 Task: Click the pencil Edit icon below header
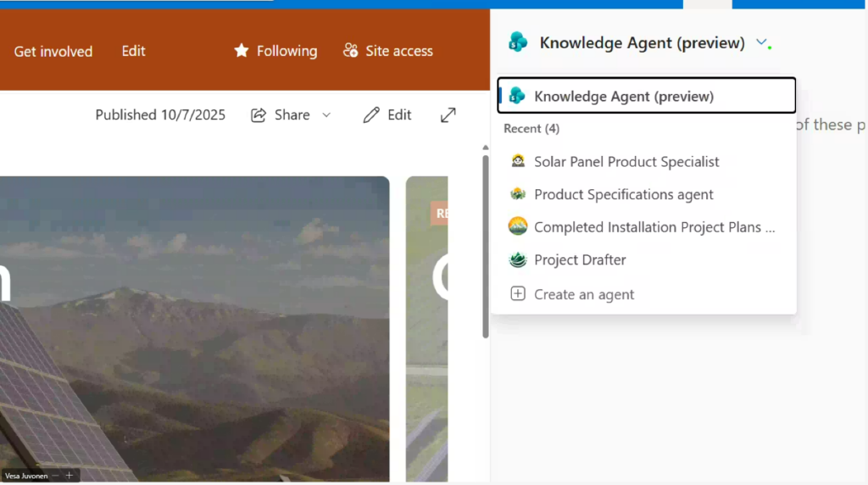[370, 115]
